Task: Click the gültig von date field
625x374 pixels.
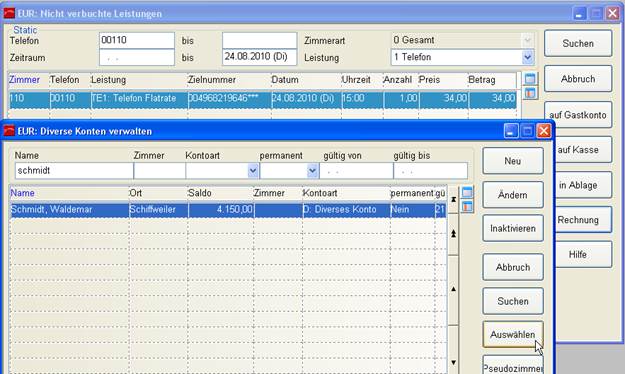Action: click(356, 171)
